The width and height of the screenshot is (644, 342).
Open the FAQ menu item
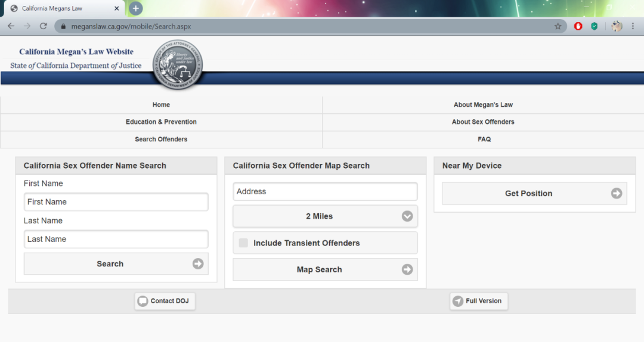[x=483, y=139]
